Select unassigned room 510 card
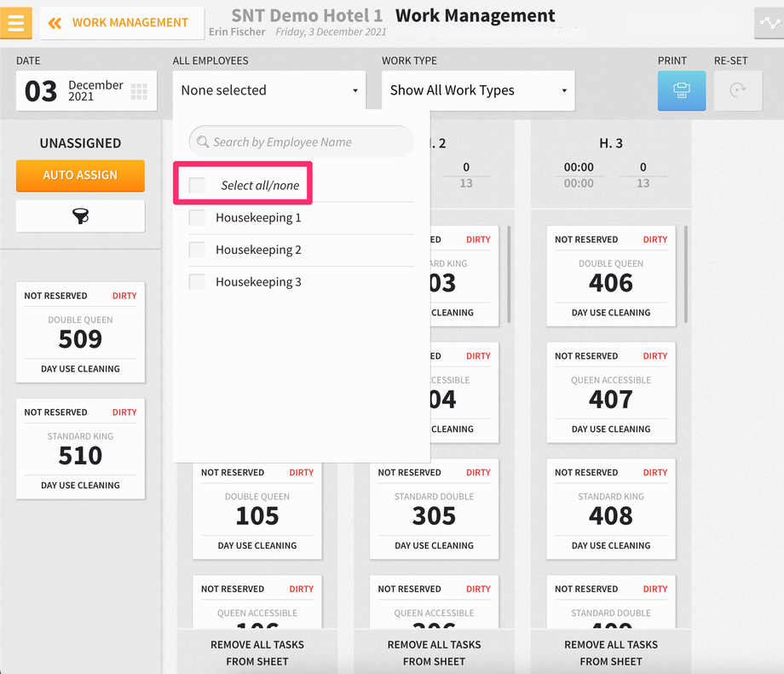The width and height of the screenshot is (784, 674). click(80, 449)
